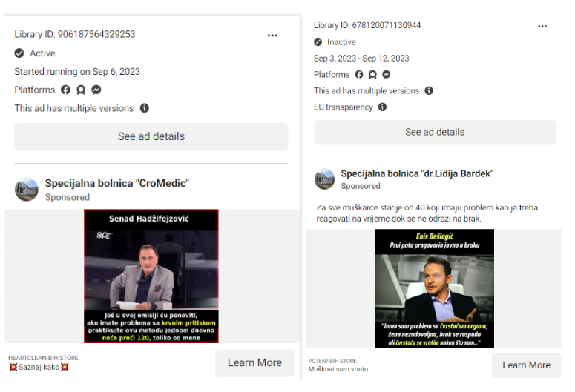Click the Saznaj kako headline text
The image size is (575, 392).
[39, 367]
